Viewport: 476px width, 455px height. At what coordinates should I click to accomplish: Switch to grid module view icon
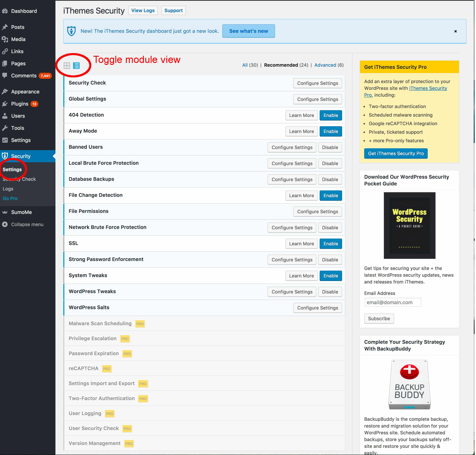click(67, 65)
